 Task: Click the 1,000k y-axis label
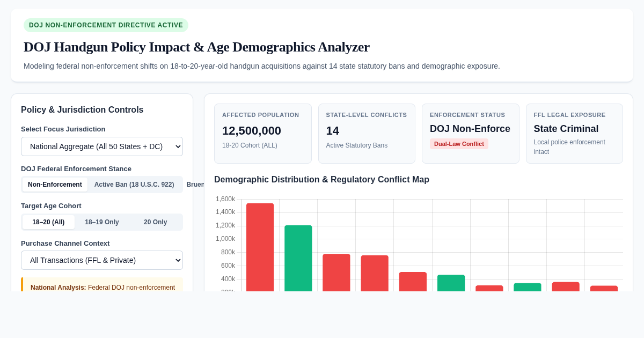(225, 239)
